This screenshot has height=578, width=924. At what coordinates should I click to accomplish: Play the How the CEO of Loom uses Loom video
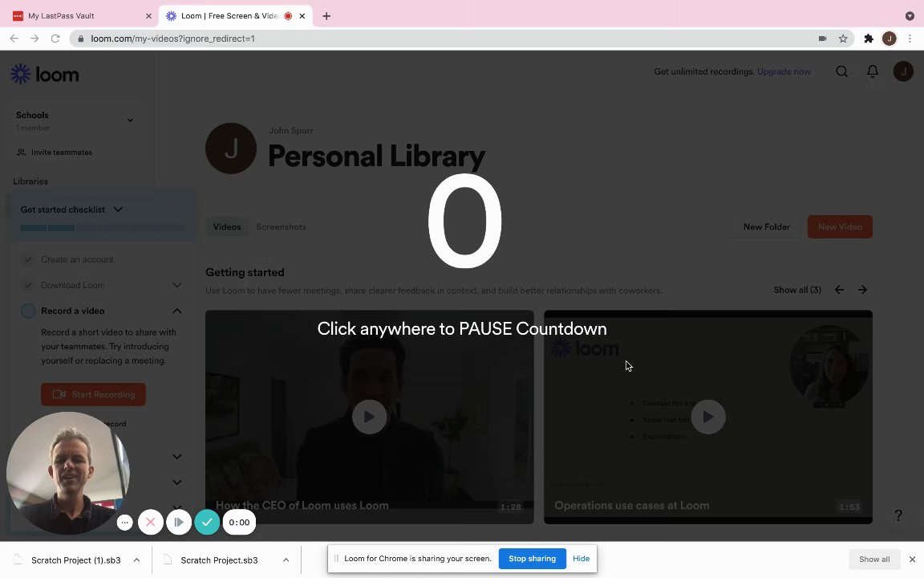tap(370, 417)
